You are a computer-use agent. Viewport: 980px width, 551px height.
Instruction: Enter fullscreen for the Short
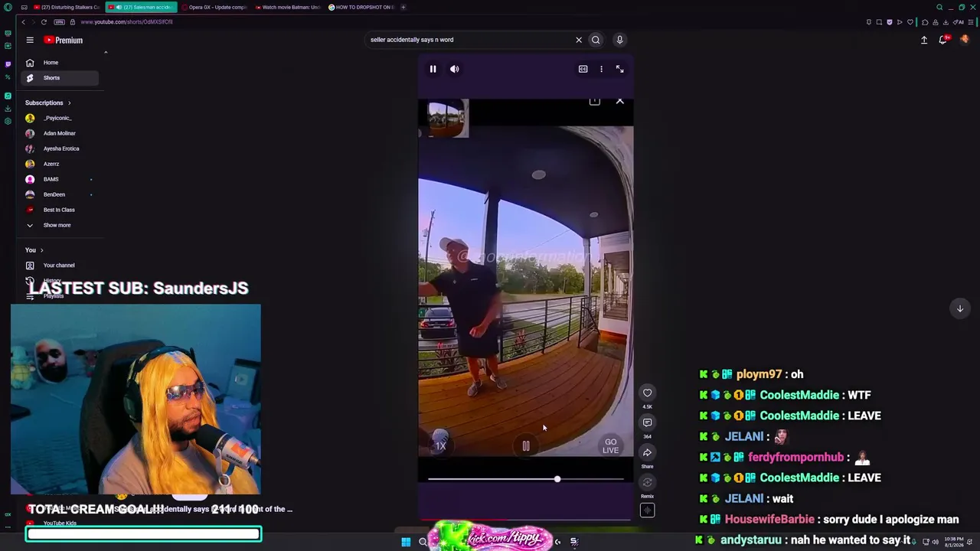point(620,69)
